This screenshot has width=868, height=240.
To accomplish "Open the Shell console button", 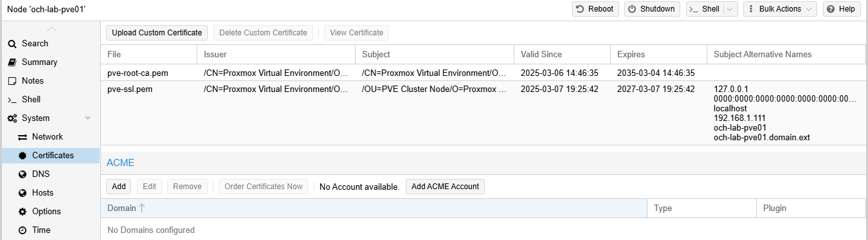I will click(x=704, y=9).
